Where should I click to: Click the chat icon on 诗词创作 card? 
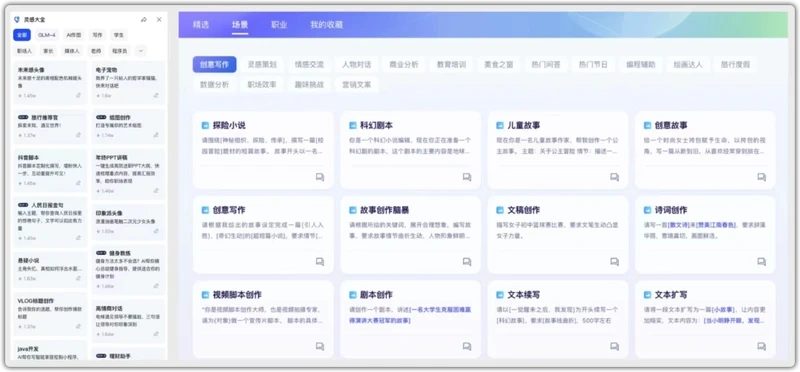click(761, 262)
